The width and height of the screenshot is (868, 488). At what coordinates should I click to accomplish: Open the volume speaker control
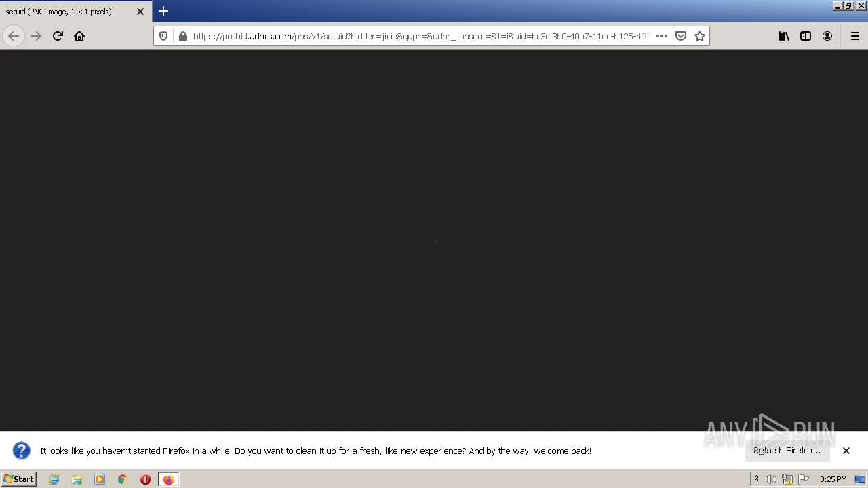pyautogui.click(x=771, y=479)
